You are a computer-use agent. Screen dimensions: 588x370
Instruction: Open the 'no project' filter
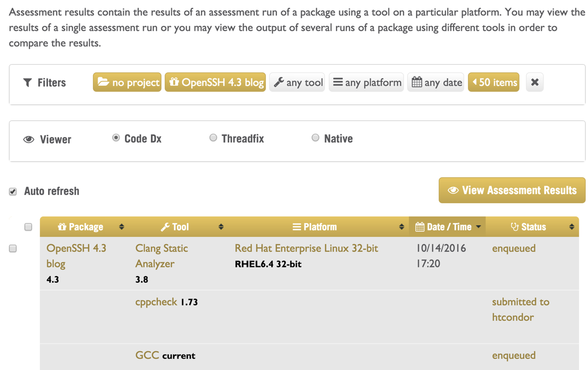click(x=127, y=82)
